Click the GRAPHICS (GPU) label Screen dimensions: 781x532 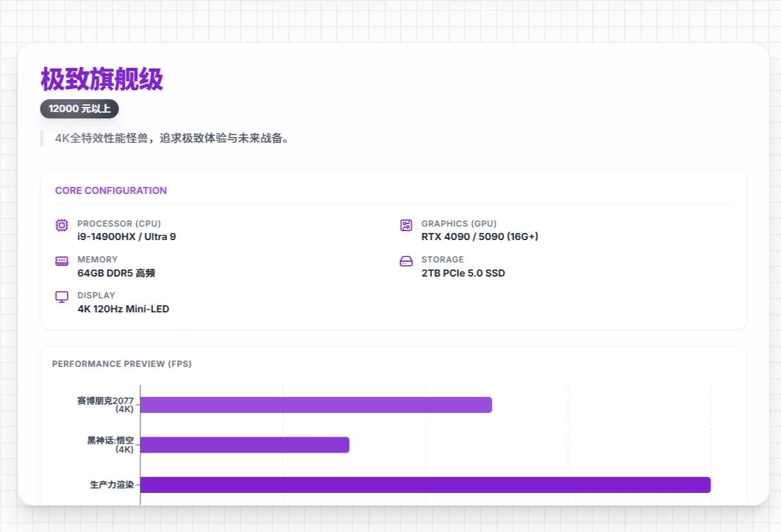pyautogui.click(x=459, y=224)
